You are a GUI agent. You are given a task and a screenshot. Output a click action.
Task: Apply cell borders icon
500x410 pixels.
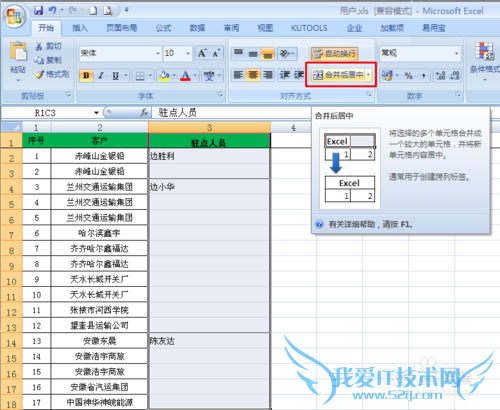[140, 76]
